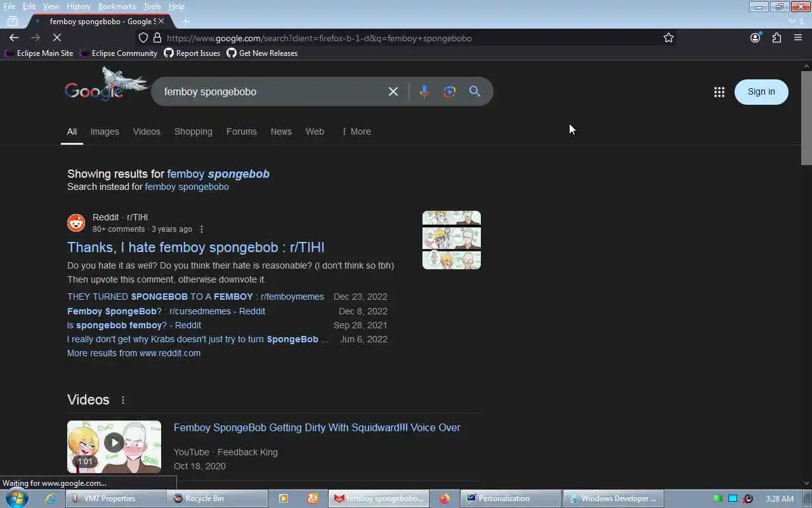This screenshot has height=508, width=812.
Task: Click the Reddit result comic thumbnail
Action: click(x=452, y=240)
